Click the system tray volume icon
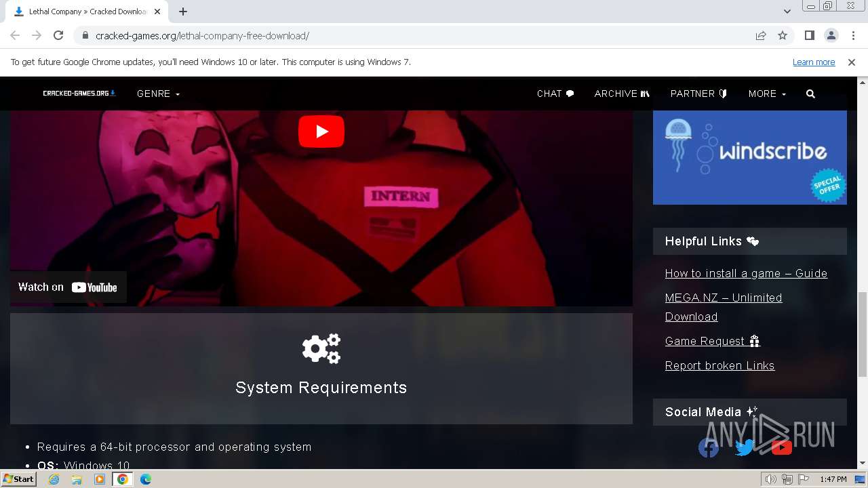This screenshot has height=488, width=868. [771, 479]
